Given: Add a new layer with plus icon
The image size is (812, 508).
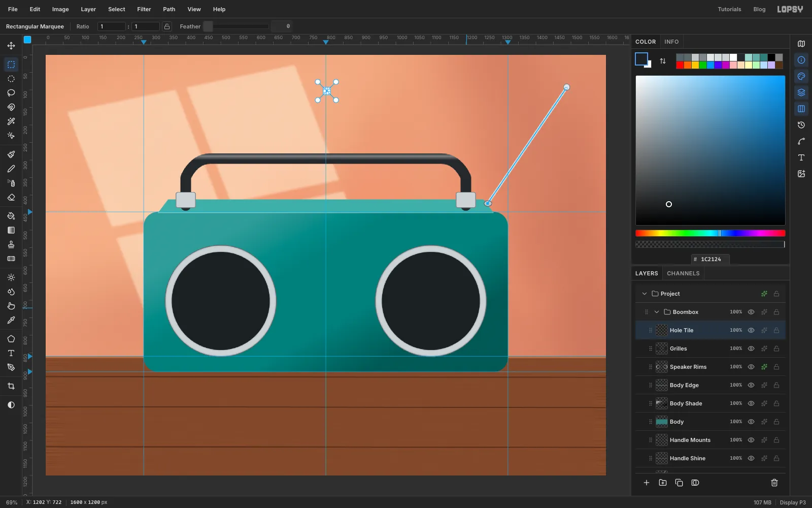Looking at the screenshot, I should (x=647, y=483).
